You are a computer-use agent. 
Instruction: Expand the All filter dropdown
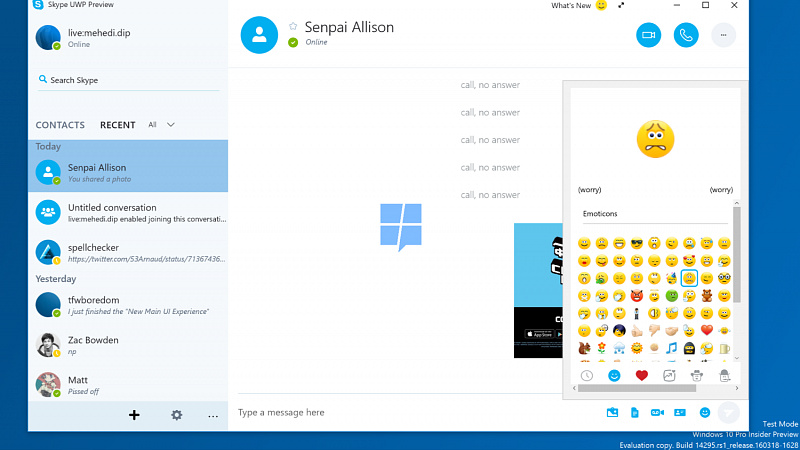[x=161, y=124]
